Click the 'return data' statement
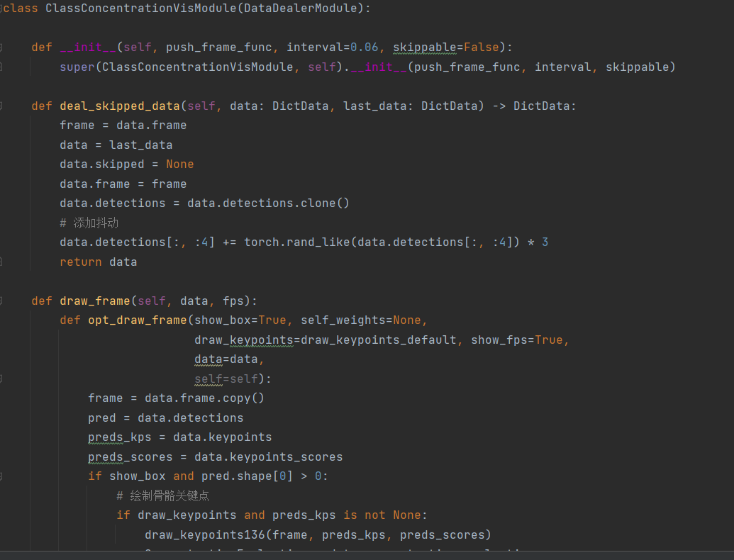The width and height of the screenshot is (734, 560). point(99,262)
